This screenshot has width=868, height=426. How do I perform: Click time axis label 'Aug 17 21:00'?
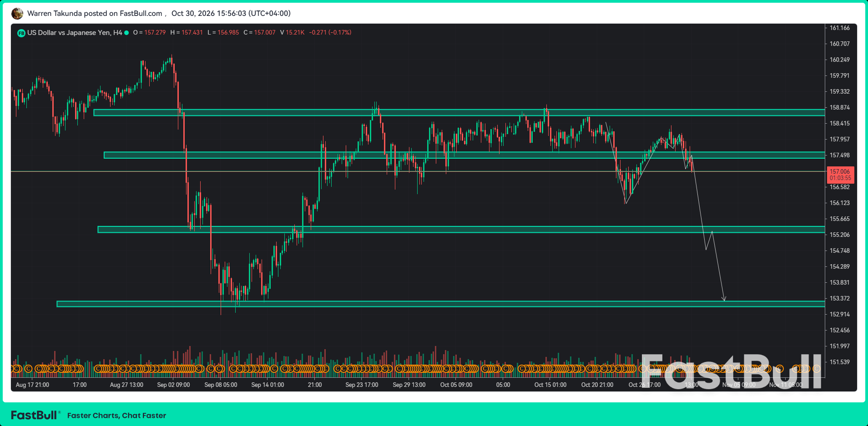32,385
